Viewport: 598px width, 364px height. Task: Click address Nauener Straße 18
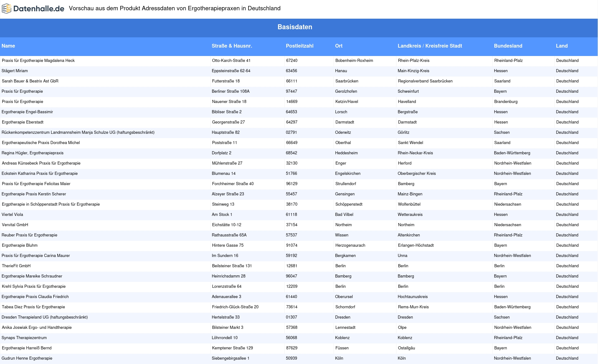coord(229,102)
